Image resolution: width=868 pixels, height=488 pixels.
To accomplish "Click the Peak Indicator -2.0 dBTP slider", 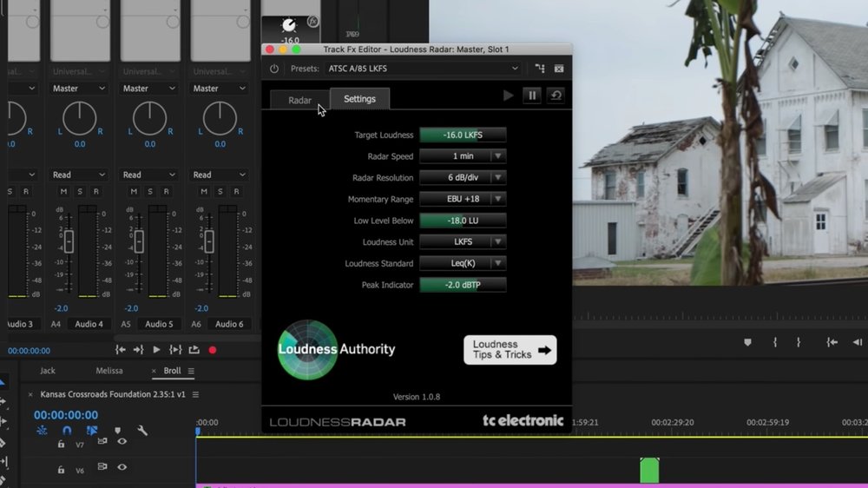I will click(x=463, y=285).
